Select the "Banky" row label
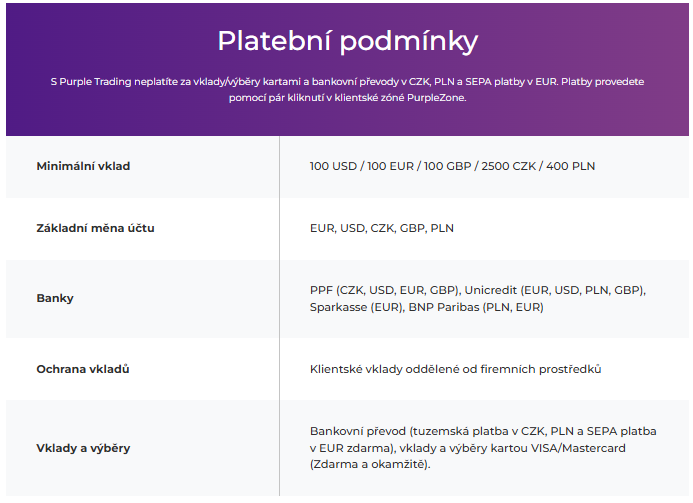 pyautogui.click(x=55, y=298)
